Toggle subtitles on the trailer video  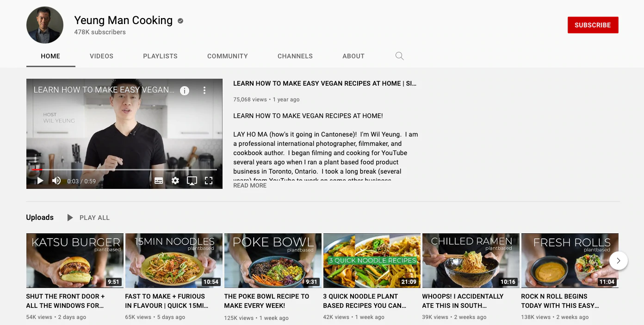click(159, 181)
